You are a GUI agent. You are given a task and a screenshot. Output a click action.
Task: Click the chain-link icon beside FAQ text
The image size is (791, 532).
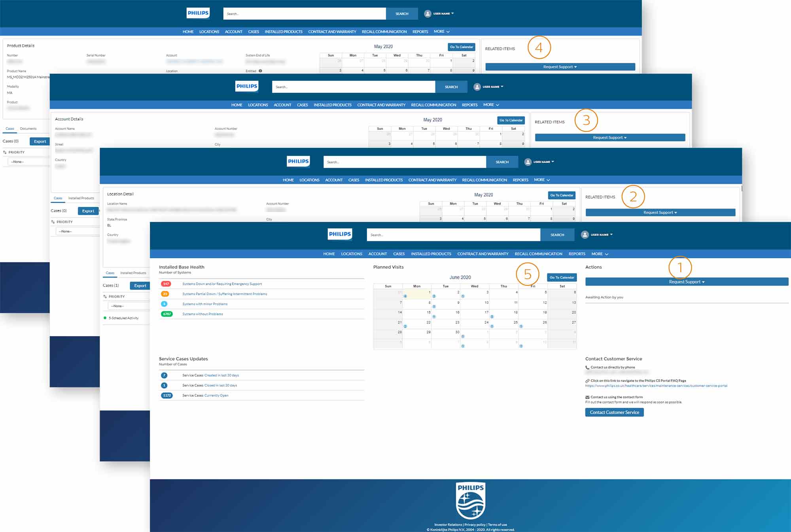(x=587, y=381)
